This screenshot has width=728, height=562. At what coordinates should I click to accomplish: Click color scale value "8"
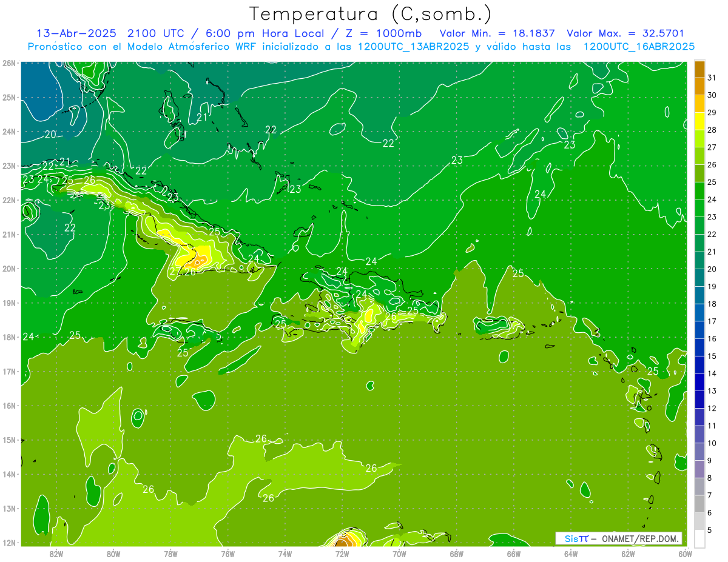point(710,478)
